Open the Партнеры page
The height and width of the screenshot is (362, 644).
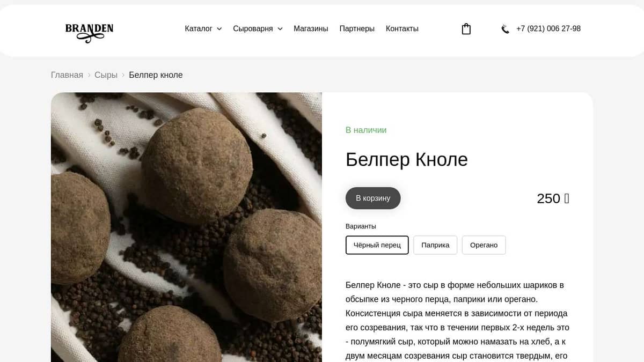(357, 29)
